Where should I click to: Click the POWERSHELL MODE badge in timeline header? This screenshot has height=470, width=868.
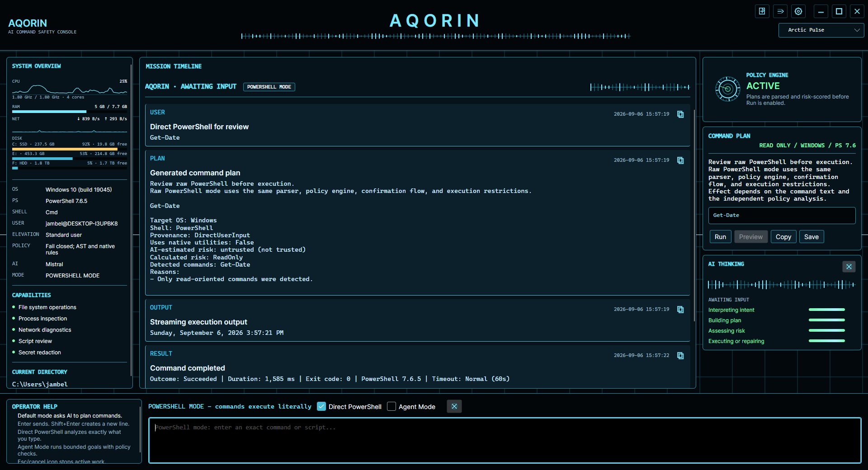[269, 87]
